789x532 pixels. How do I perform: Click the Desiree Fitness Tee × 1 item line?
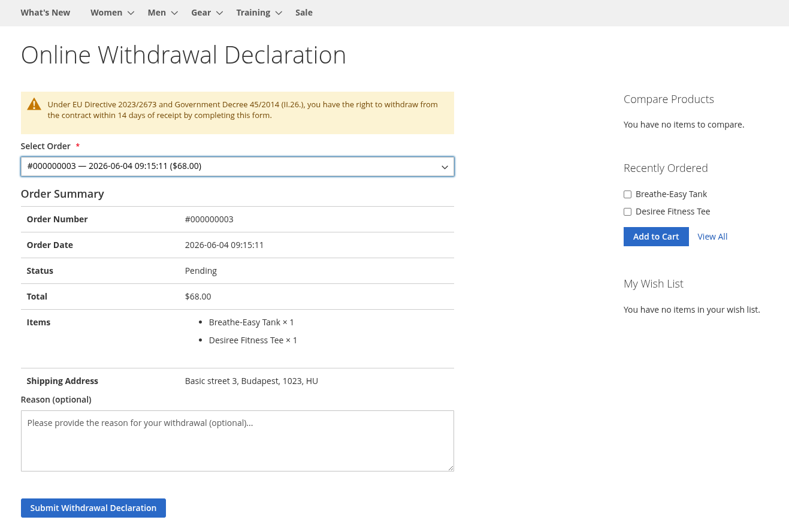coord(253,340)
